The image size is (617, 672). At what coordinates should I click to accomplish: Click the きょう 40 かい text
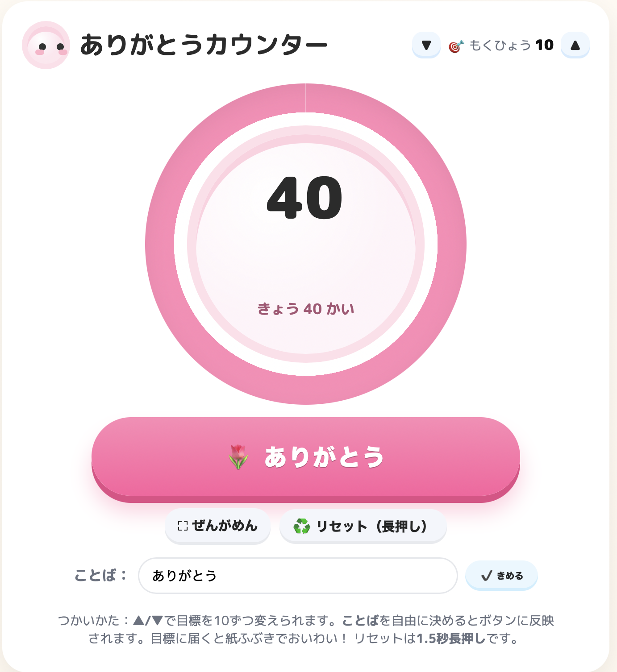tap(306, 309)
